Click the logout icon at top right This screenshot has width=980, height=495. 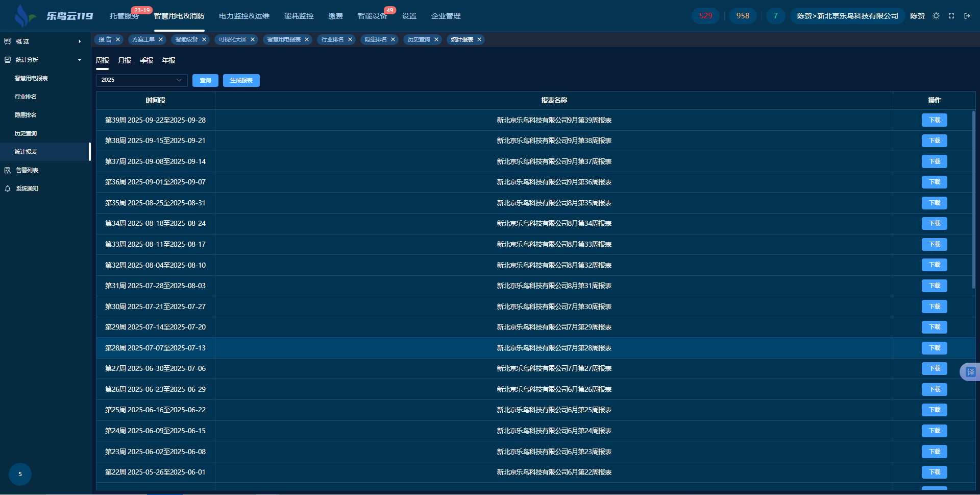(x=967, y=16)
